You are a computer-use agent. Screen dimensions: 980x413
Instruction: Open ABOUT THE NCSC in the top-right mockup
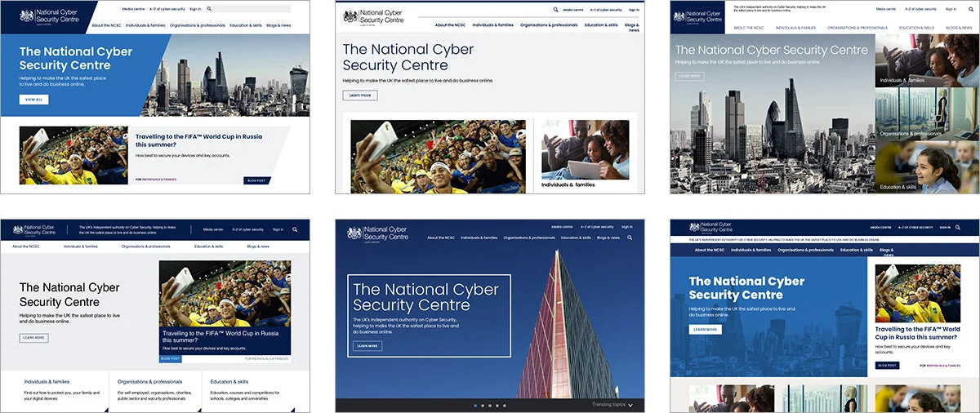click(x=748, y=28)
